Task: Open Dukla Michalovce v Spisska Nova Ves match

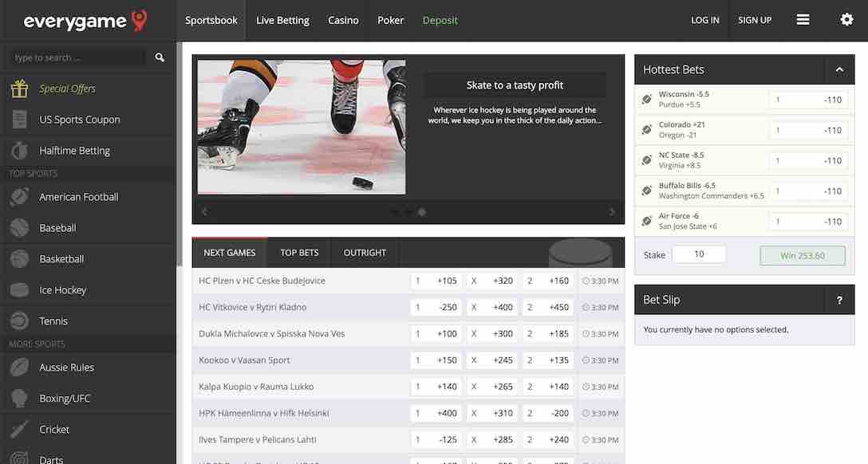Action: (x=271, y=334)
